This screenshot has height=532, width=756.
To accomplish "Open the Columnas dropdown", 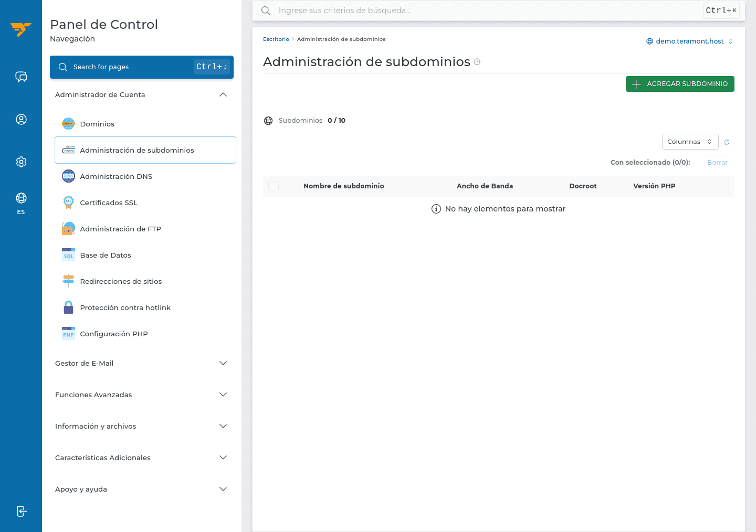I will (690, 142).
